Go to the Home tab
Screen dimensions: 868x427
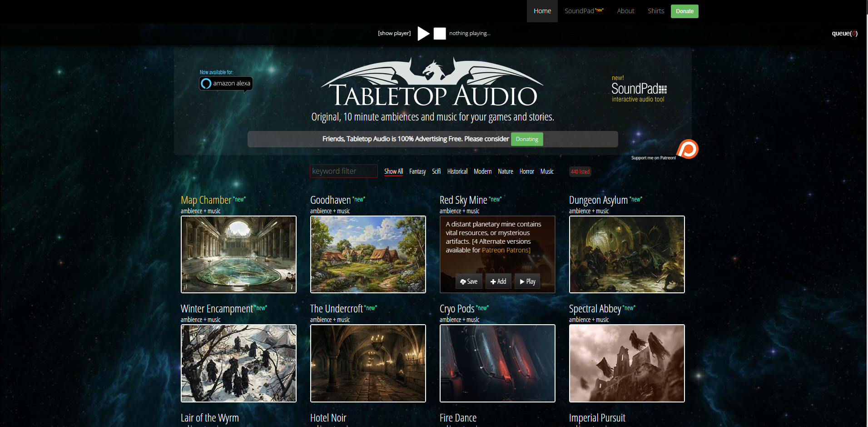[542, 11]
